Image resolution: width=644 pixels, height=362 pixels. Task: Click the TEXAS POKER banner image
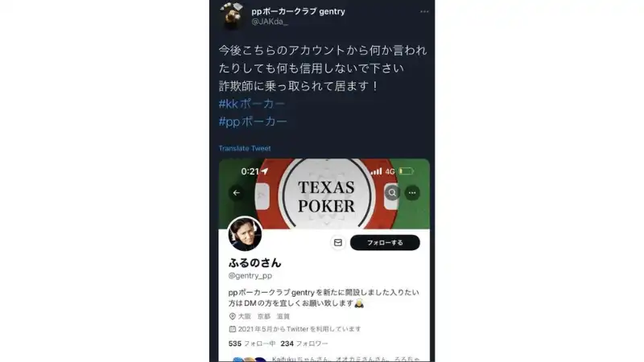[324, 194]
